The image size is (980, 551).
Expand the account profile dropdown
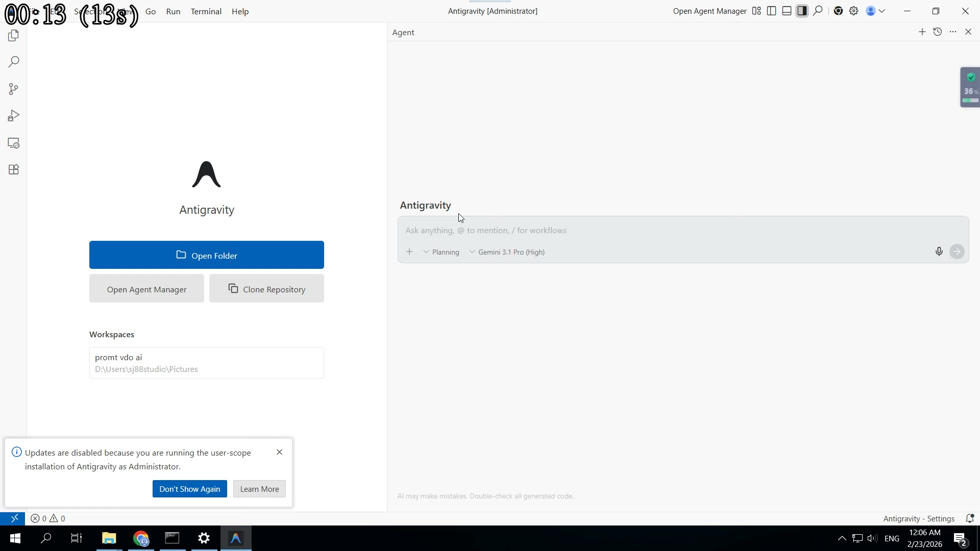tap(875, 11)
